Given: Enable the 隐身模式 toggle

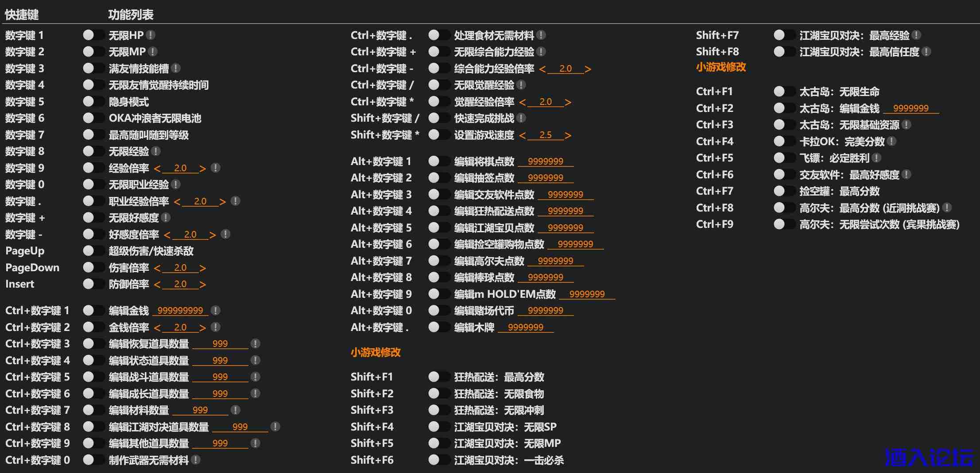Looking at the screenshot, I should point(93,102).
